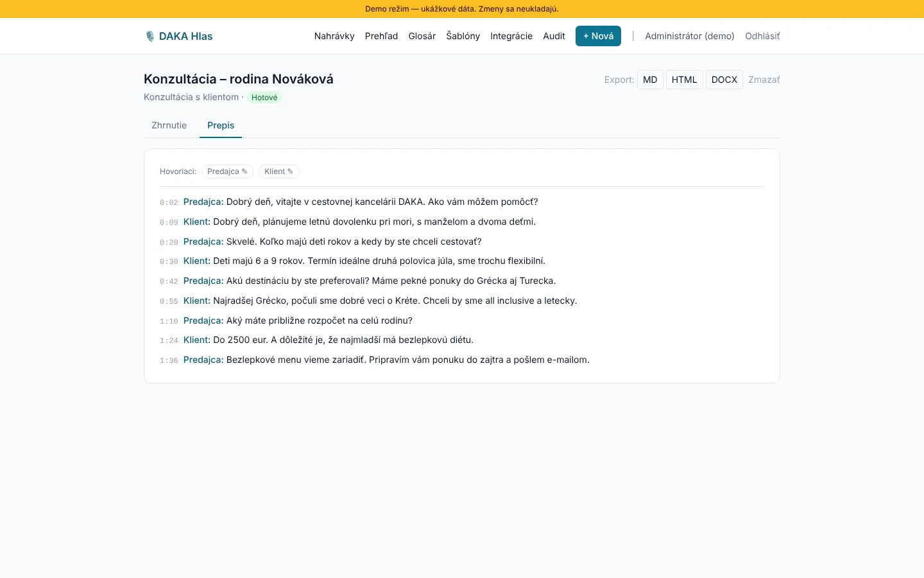Rename the Klient speaker chip
The image size is (924, 578).
[279, 171]
